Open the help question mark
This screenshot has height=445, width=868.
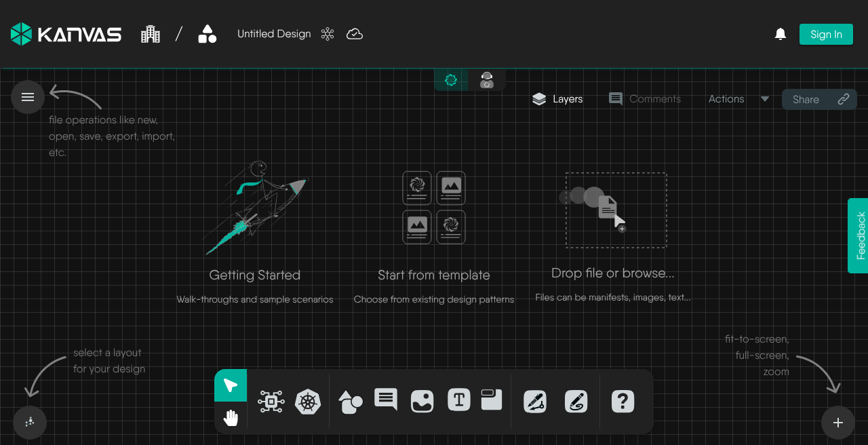coord(623,402)
